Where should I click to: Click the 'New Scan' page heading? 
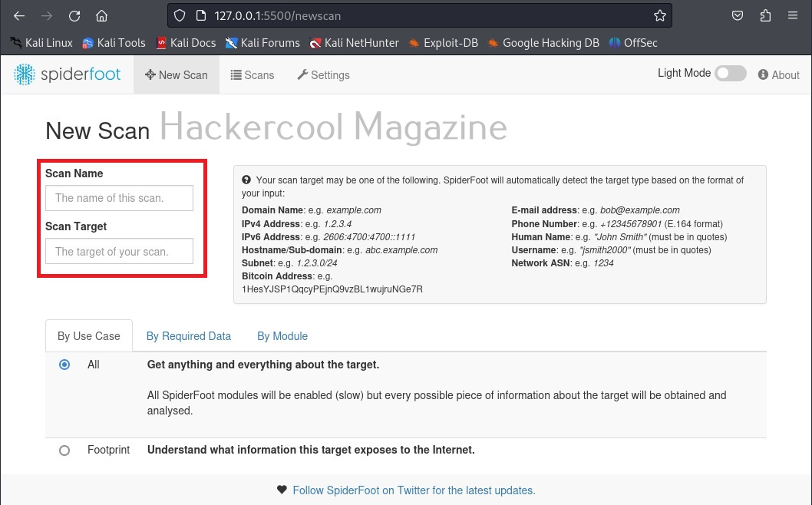click(97, 130)
